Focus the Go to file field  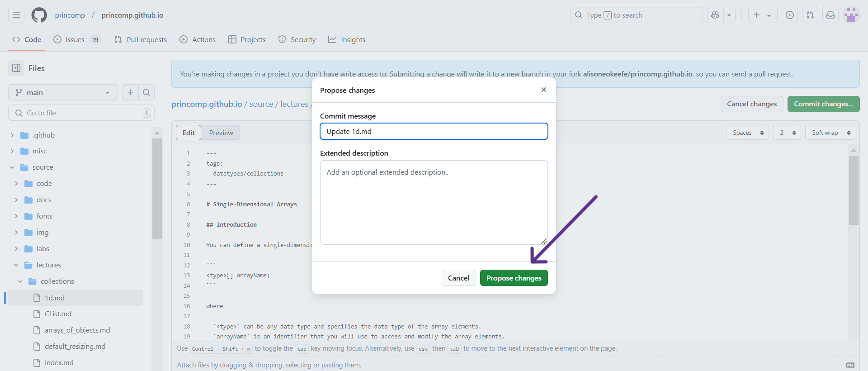coord(81,113)
